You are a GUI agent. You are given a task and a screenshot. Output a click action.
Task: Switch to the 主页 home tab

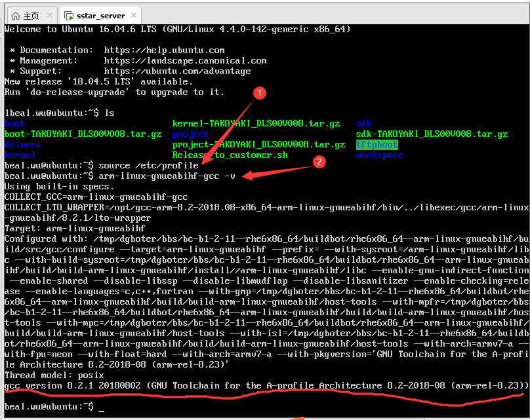click(31, 15)
